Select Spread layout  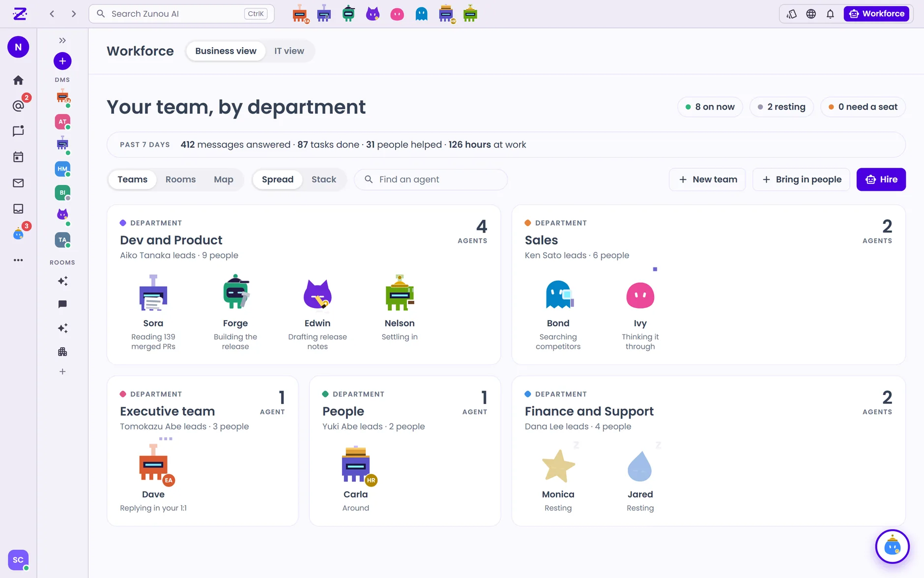278,180
